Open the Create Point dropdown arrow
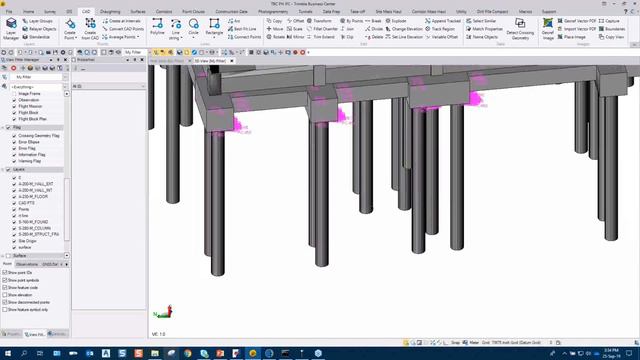 76,38
